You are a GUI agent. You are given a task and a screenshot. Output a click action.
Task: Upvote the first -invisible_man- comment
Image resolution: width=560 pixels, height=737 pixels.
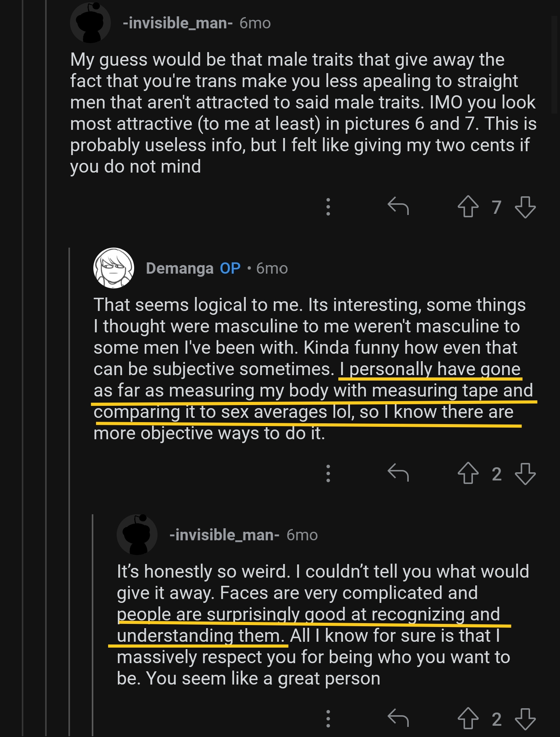[x=468, y=206]
